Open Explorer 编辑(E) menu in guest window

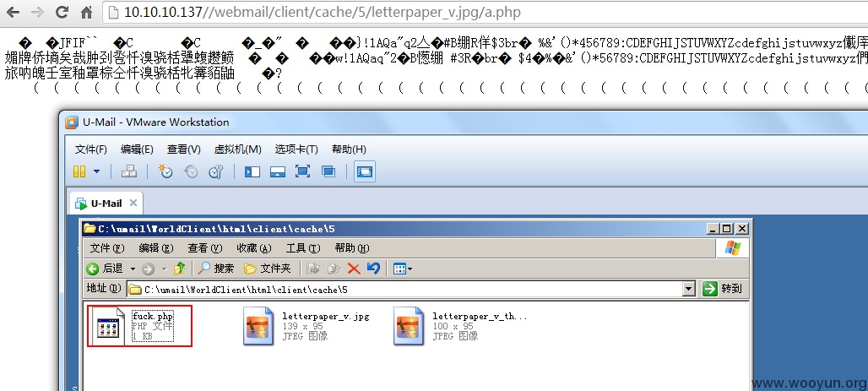pos(156,247)
